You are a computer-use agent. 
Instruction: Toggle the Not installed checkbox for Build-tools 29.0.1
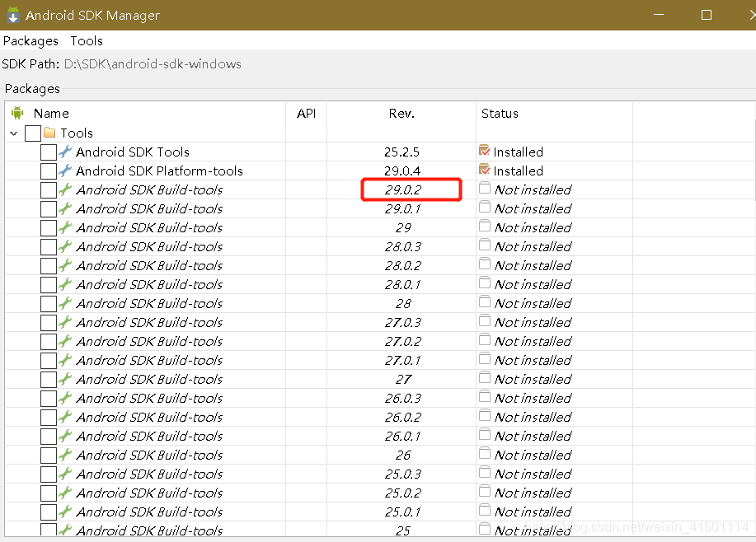point(485,208)
